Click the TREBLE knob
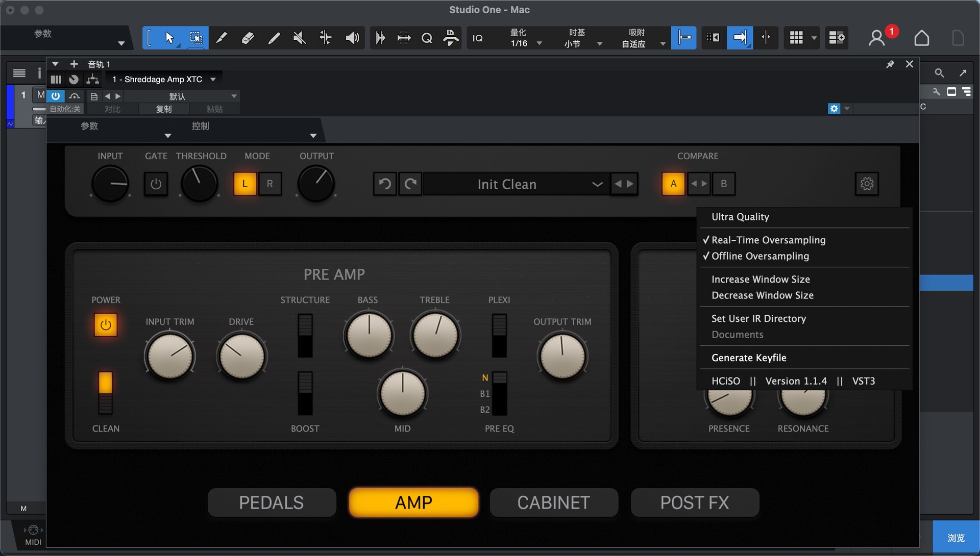The image size is (980, 556). tap(435, 335)
